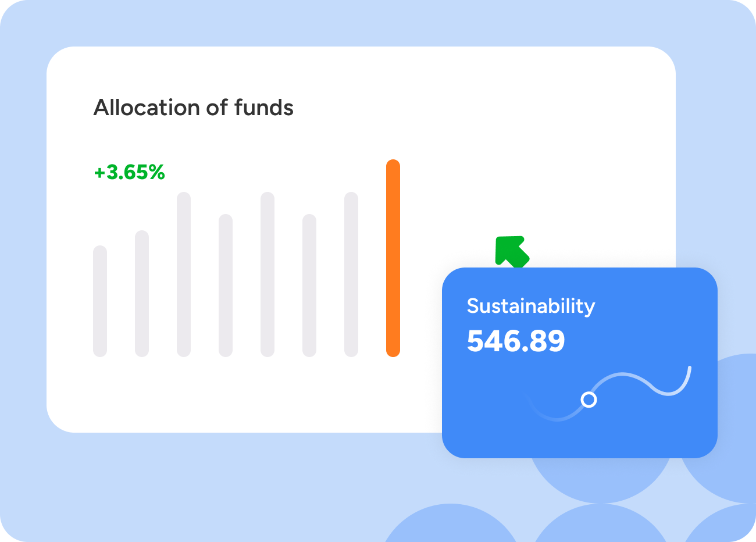Click the white circle marker on curve
The width and height of the screenshot is (756, 542).
tap(589, 400)
